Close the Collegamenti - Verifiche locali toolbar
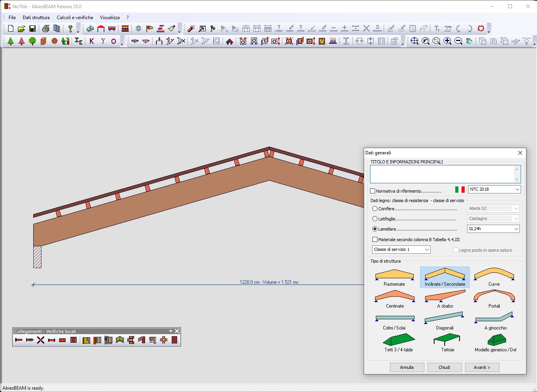This screenshot has width=537, height=392. (177, 331)
